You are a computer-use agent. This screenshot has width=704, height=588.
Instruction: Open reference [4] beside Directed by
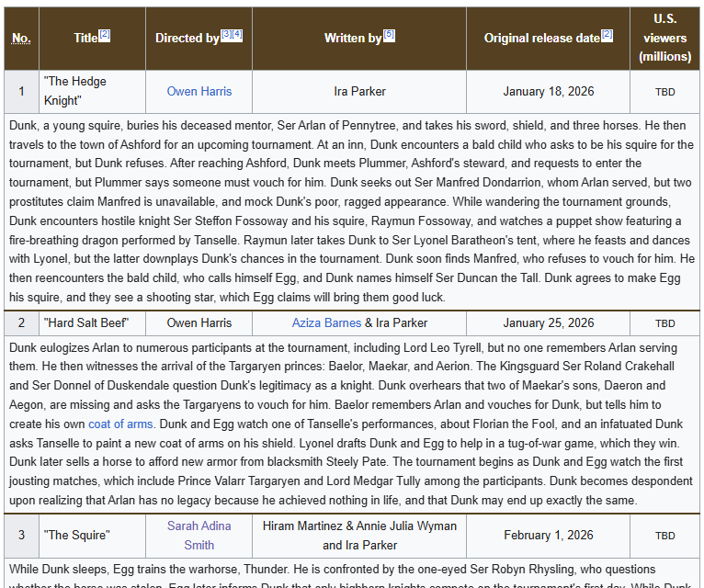(237, 35)
